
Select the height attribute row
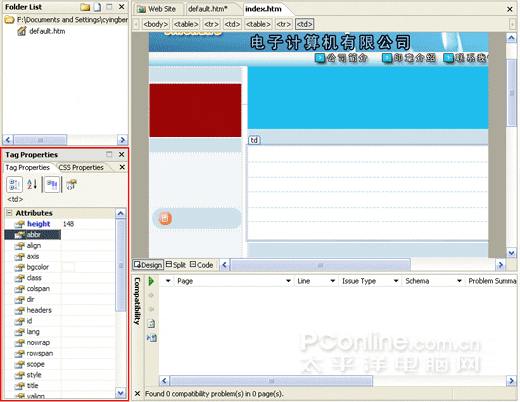(60, 224)
